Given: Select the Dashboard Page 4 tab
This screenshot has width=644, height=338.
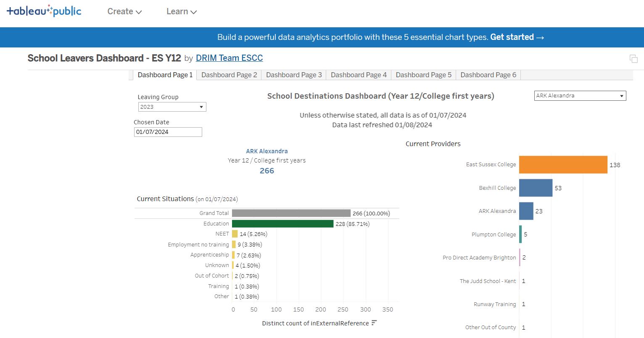Looking at the screenshot, I should pyautogui.click(x=358, y=75).
